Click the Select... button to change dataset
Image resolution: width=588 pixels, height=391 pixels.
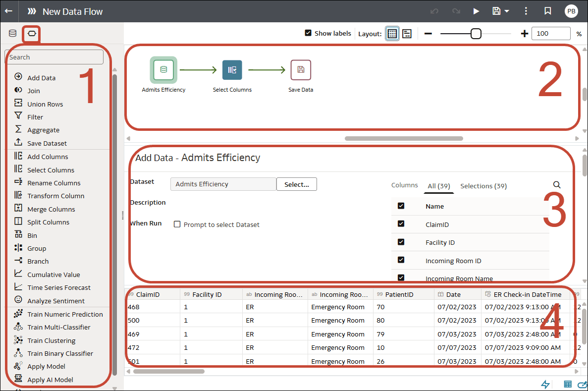[x=296, y=184]
